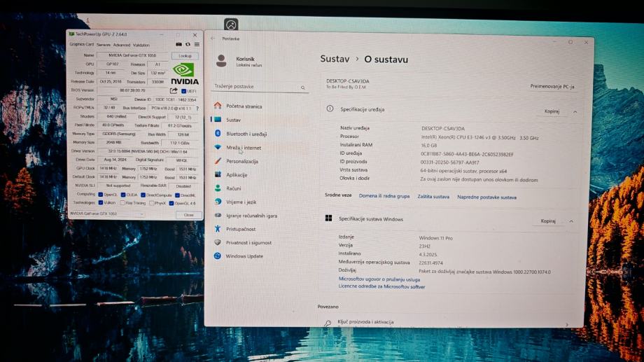644x362 pixels.
Task: Click the Pristupačnost accessibility icon
Action: [218, 229]
